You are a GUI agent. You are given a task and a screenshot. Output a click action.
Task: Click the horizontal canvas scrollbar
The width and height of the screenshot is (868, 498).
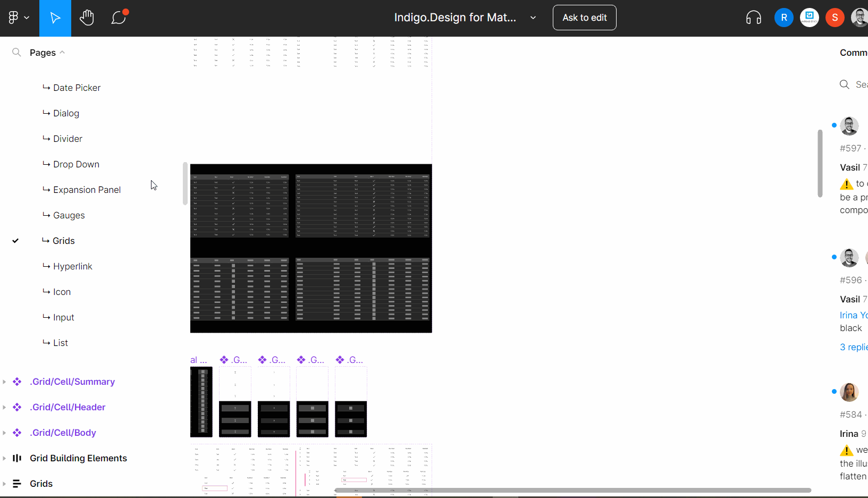coord(572,490)
